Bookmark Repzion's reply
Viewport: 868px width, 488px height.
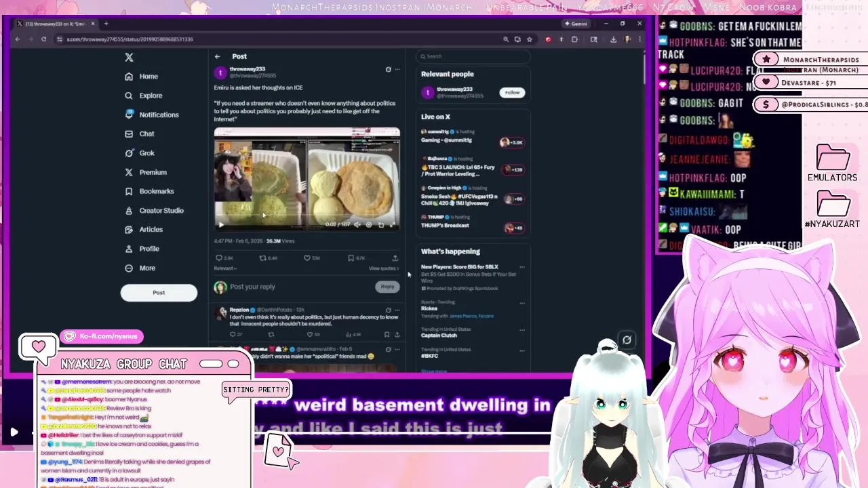[387, 334]
